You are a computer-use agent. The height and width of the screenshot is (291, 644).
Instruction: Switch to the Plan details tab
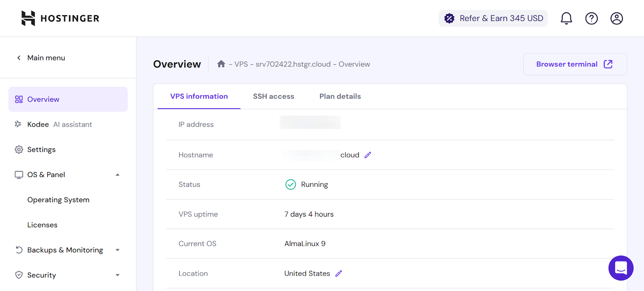pyautogui.click(x=340, y=96)
